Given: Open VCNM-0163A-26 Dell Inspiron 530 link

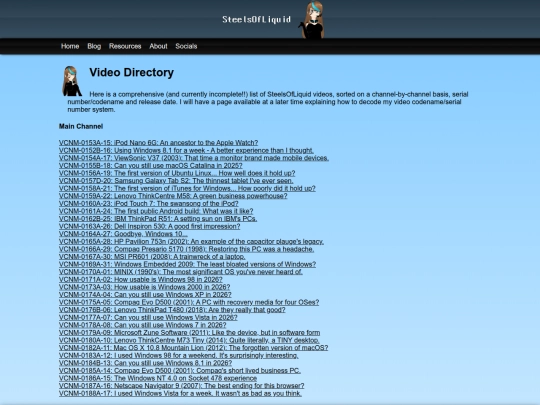Looking at the screenshot, I should pos(149,226).
